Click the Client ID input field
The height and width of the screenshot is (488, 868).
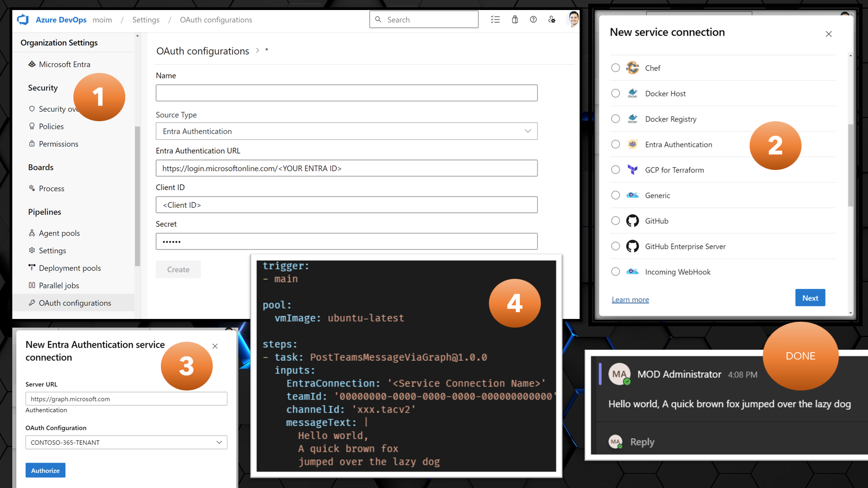click(x=347, y=205)
